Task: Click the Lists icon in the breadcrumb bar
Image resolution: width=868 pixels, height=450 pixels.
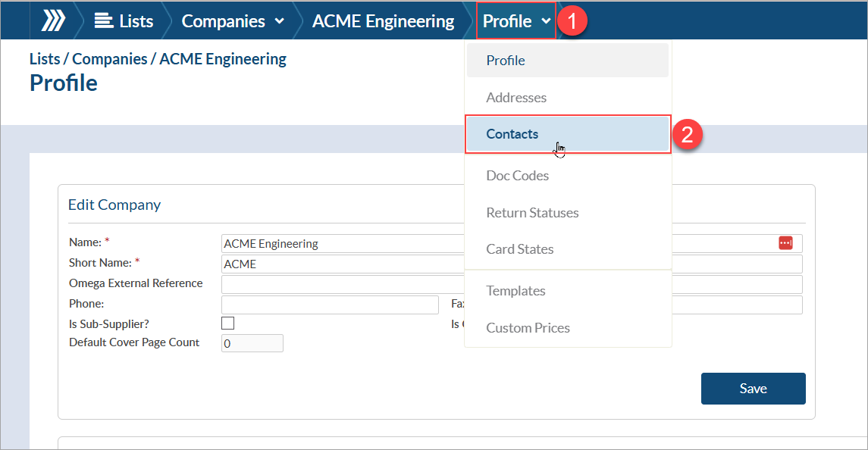Action: pyautogui.click(x=103, y=21)
